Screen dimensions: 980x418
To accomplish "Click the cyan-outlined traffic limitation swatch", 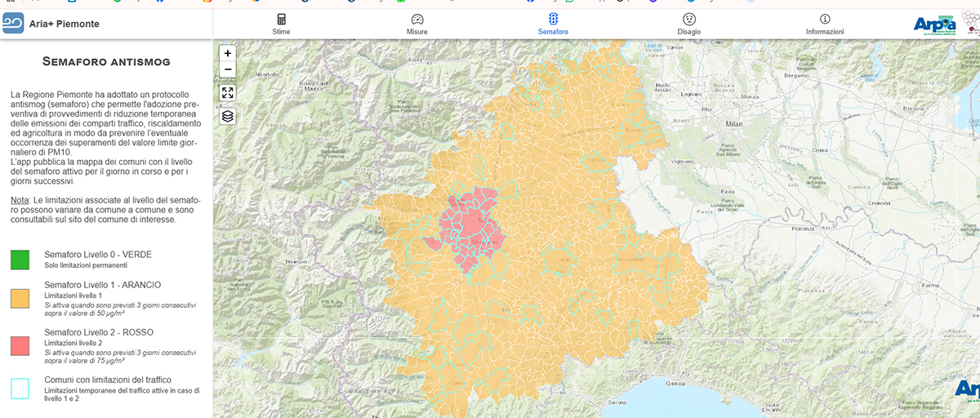I will click(x=20, y=387).
